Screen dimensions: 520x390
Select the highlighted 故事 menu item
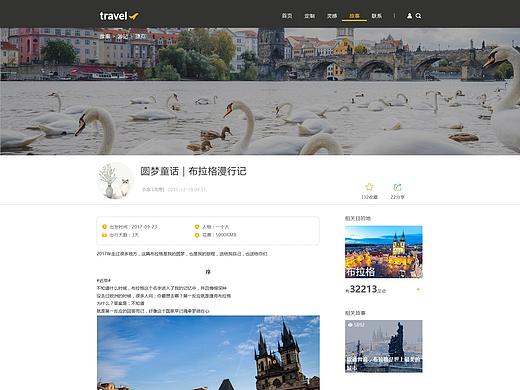click(x=354, y=16)
